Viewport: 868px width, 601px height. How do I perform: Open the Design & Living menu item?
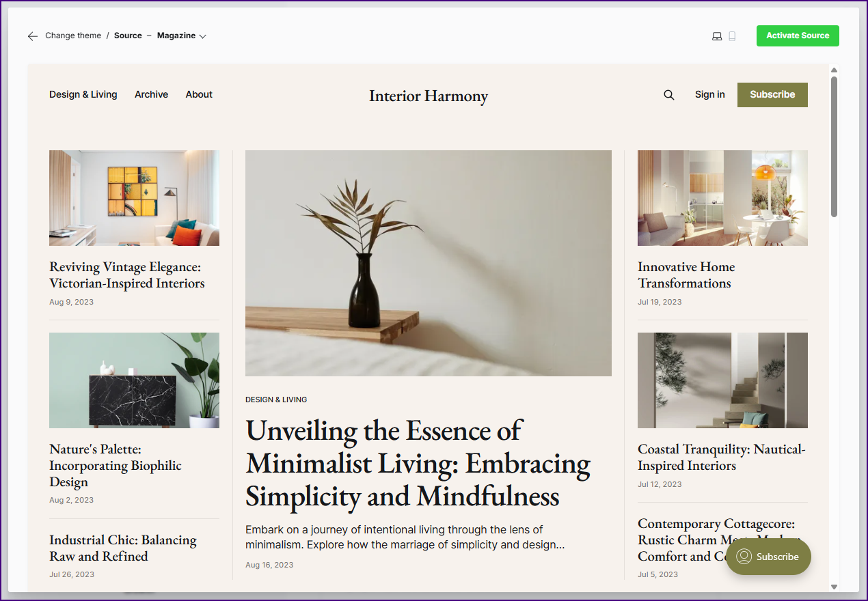[83, 94]
